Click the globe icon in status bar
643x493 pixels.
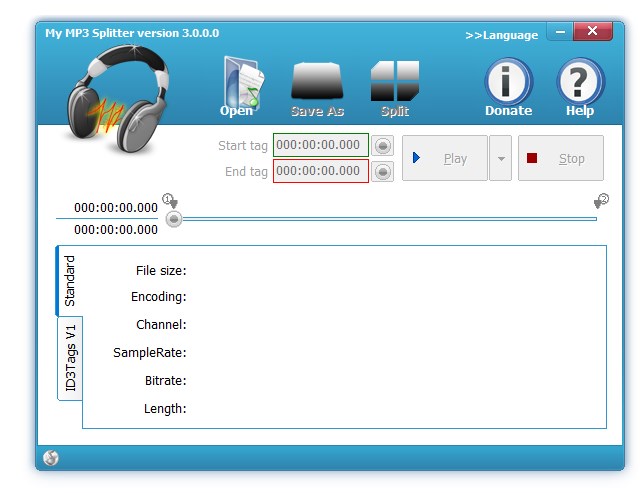point(51,458)
